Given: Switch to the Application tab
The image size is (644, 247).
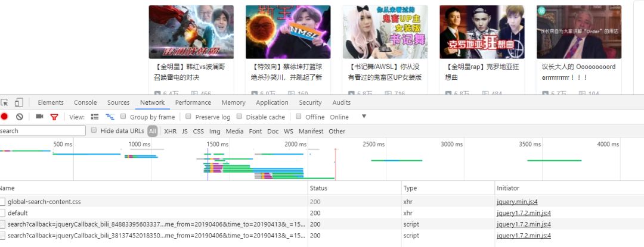Looking at the screenshot, I should tap(272, 102).
